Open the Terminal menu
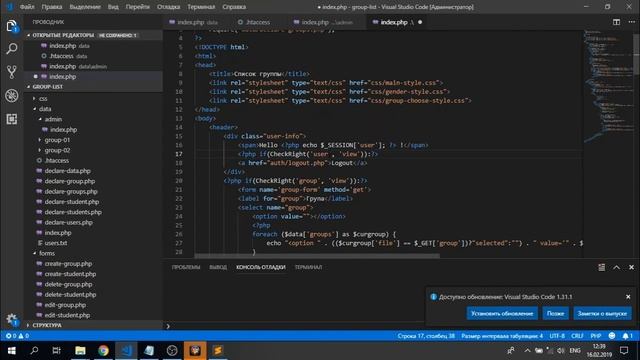 click(x=201, y=7)
